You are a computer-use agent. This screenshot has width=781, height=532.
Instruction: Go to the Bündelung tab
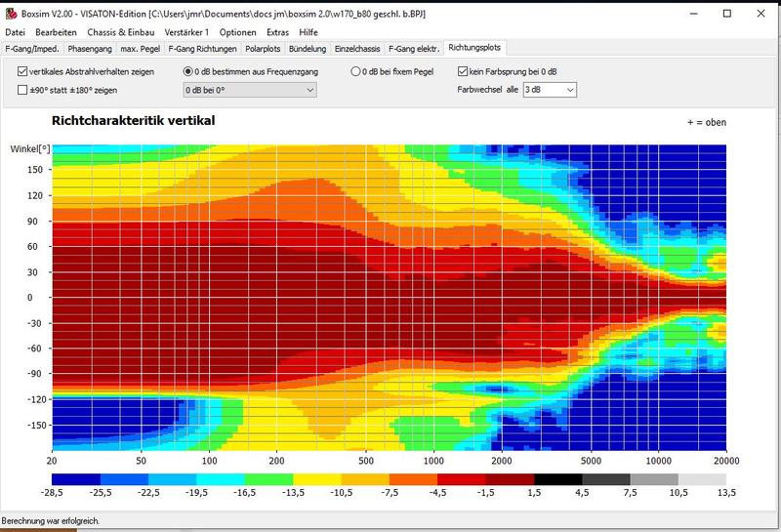tap(308, 48)
